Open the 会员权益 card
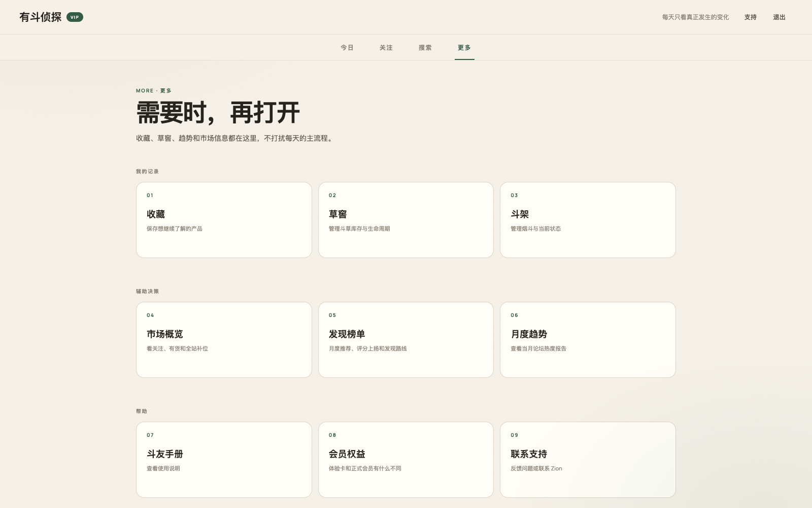 pos(406,460)
